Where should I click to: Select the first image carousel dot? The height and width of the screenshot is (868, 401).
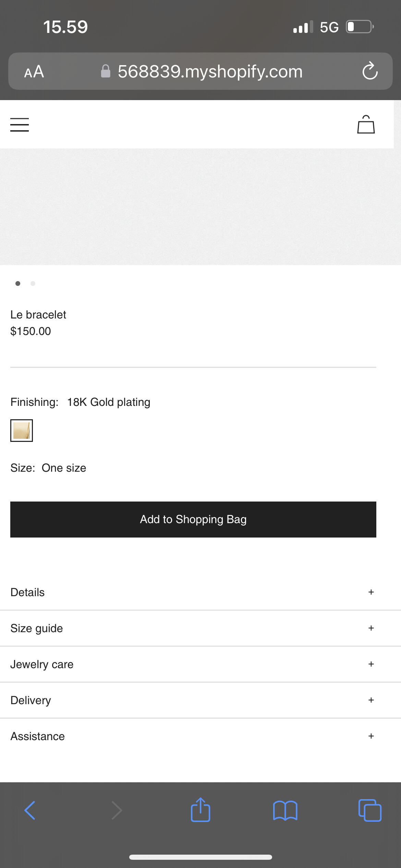coord(18,284)
